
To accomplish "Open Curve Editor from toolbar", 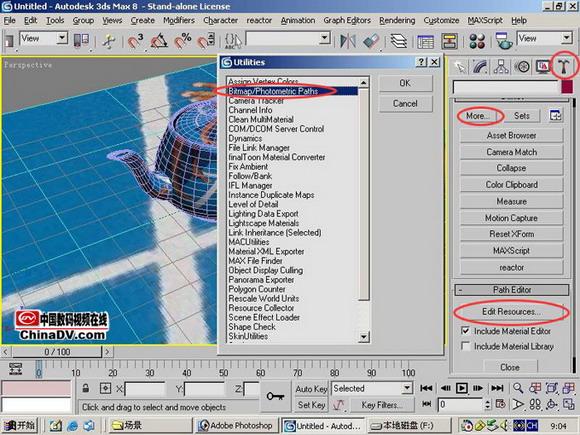I will 425,41.
